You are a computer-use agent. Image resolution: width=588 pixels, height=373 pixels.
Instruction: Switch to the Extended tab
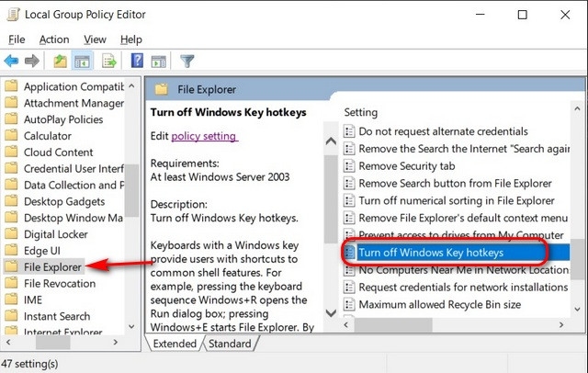point(175,344)
